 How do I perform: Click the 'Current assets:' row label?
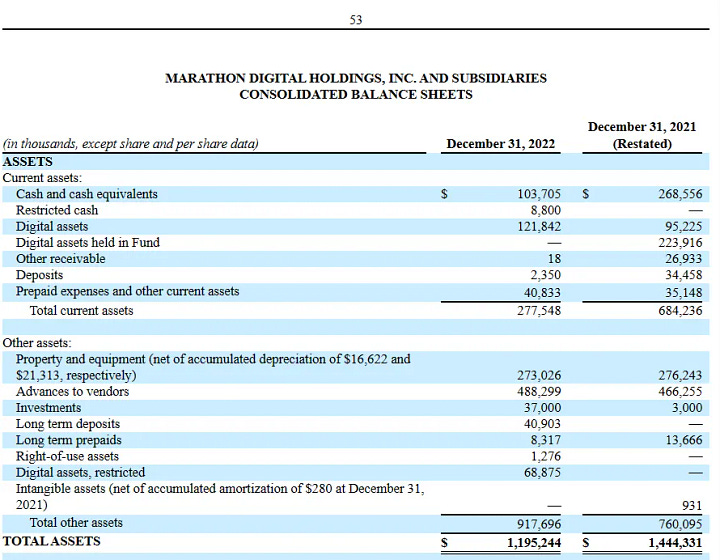(x=42, y=178)
